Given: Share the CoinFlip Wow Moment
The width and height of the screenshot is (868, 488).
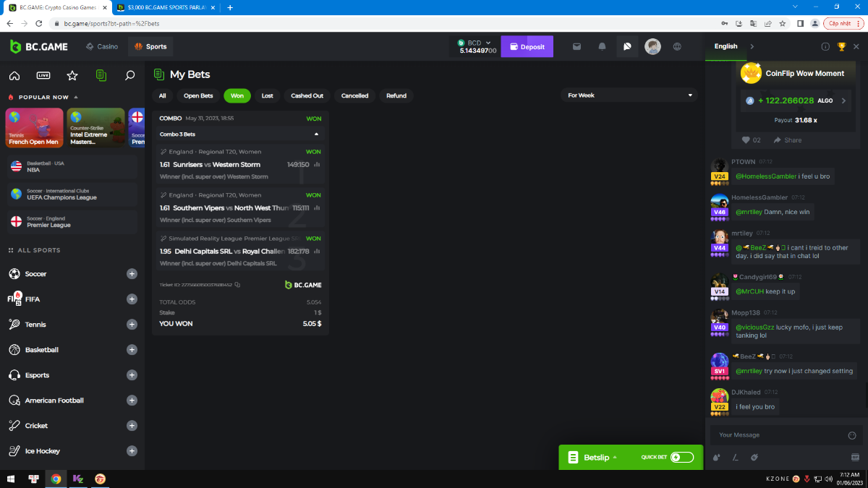Looking at the screenshot, I should point(788,140).
